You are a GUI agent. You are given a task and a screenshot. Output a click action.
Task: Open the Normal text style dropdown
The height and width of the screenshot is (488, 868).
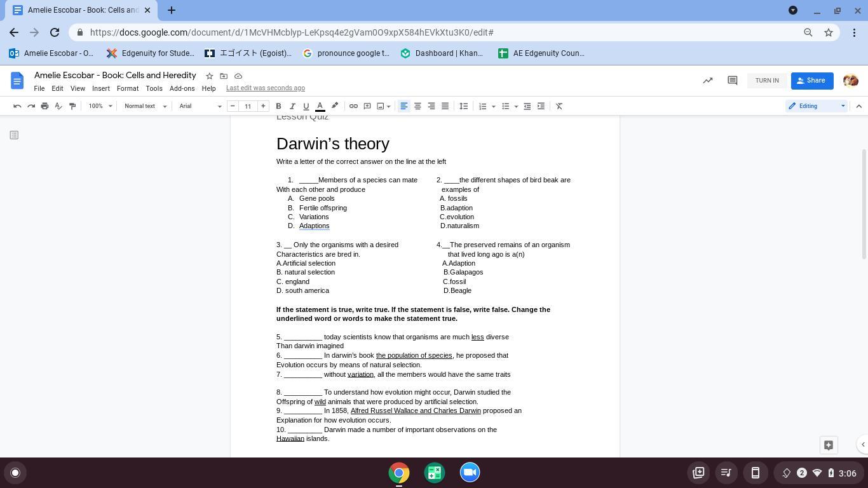click(x=145, y=106)
